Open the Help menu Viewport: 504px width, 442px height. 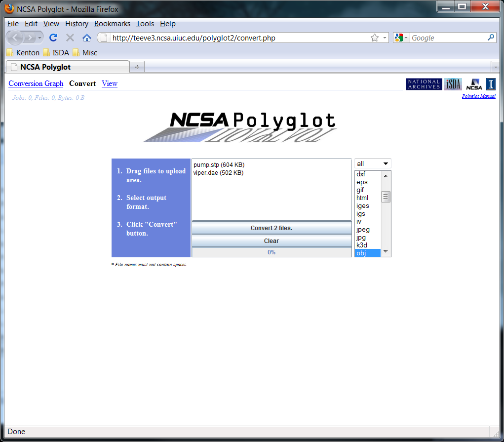tap(168, 24)
